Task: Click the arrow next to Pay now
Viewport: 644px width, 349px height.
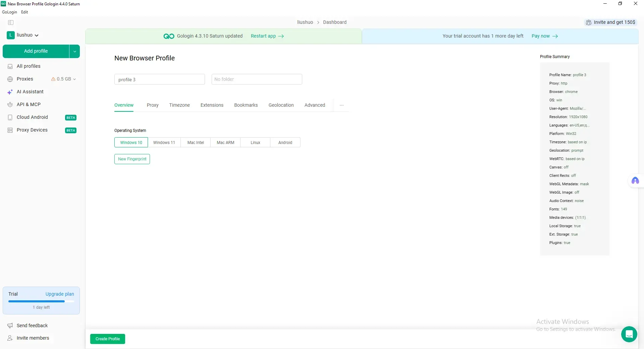Action: pyautogui.click(x=555, y=36)
